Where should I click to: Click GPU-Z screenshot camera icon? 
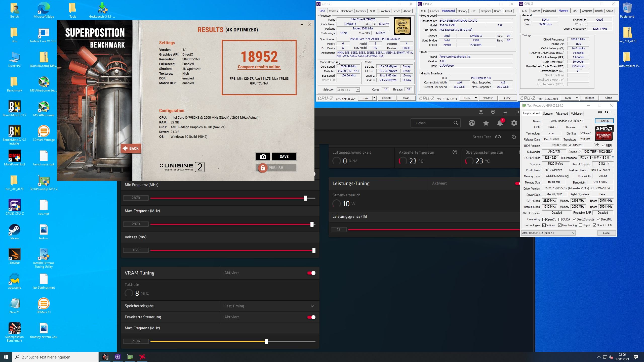point(600,112)
